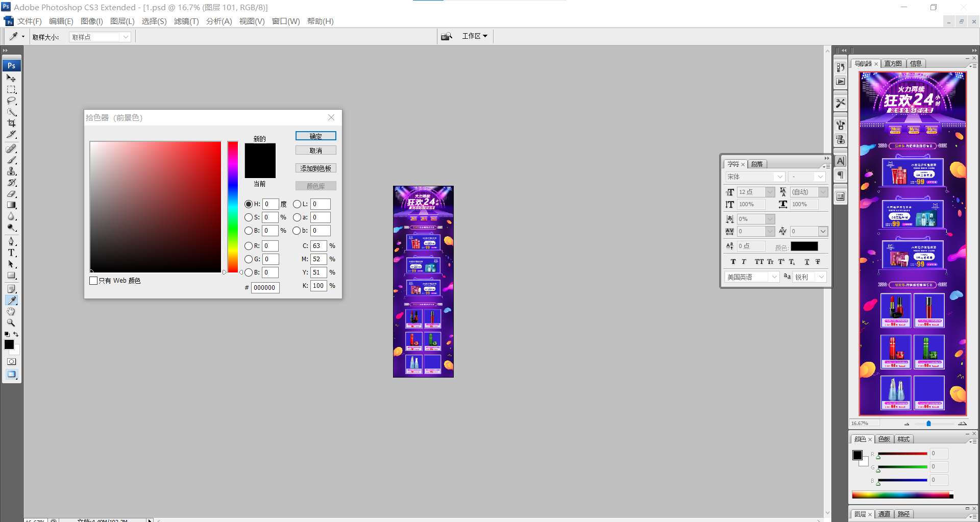This screenshot has width=980, height=522.
Task: Open the Character panel flyout menu
Action: 826,166
